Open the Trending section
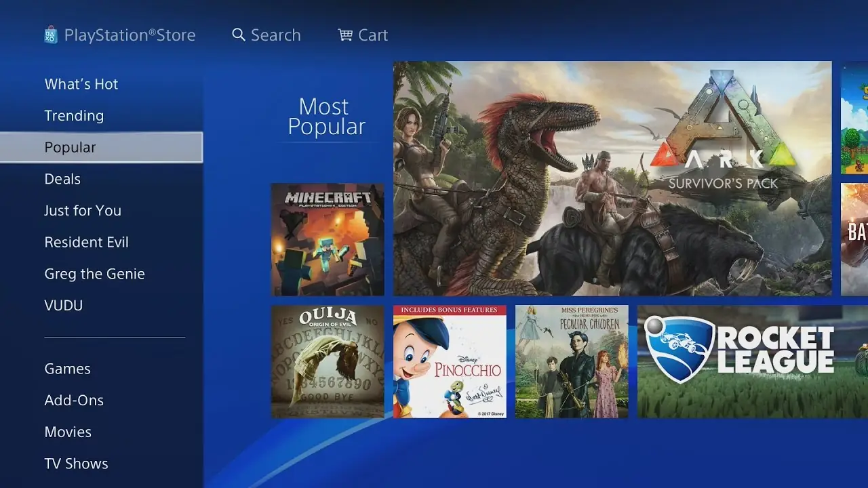This screenshot has width=868, height=488. pos(74,115)
